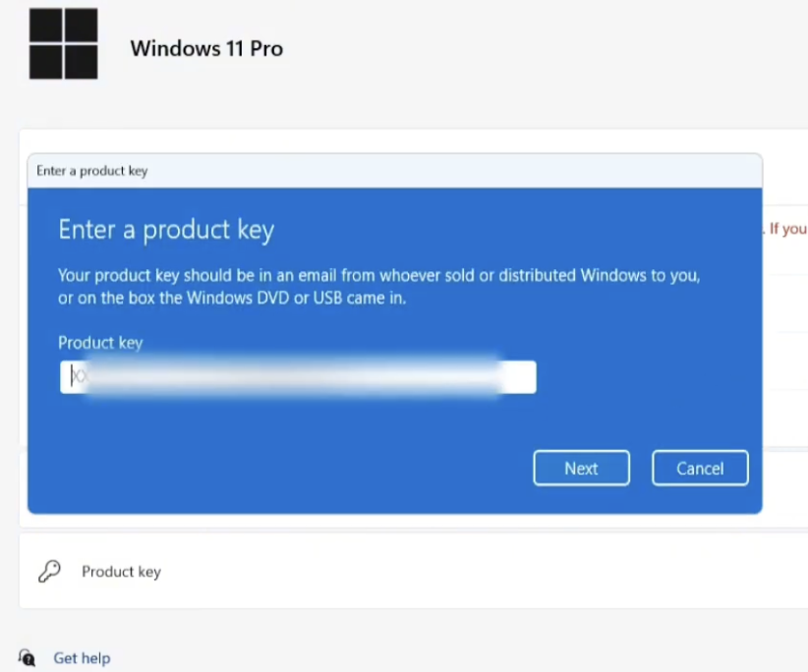Click empty blue area left of Next button
This screenshot has height=672, width=808.
click(295, 469)
